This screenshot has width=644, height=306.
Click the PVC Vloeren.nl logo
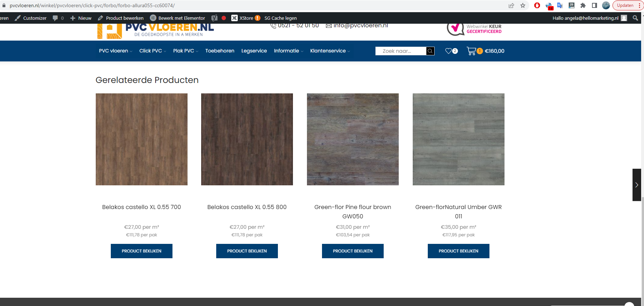click(156, 31)
